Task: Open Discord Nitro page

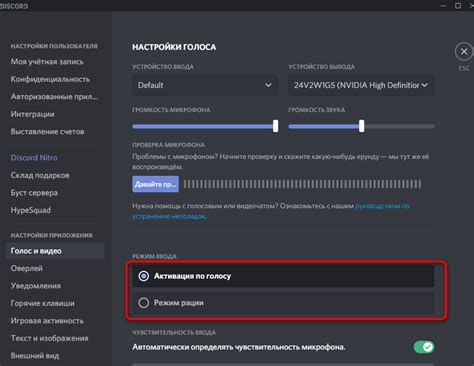Action: [x=34, y=158]
